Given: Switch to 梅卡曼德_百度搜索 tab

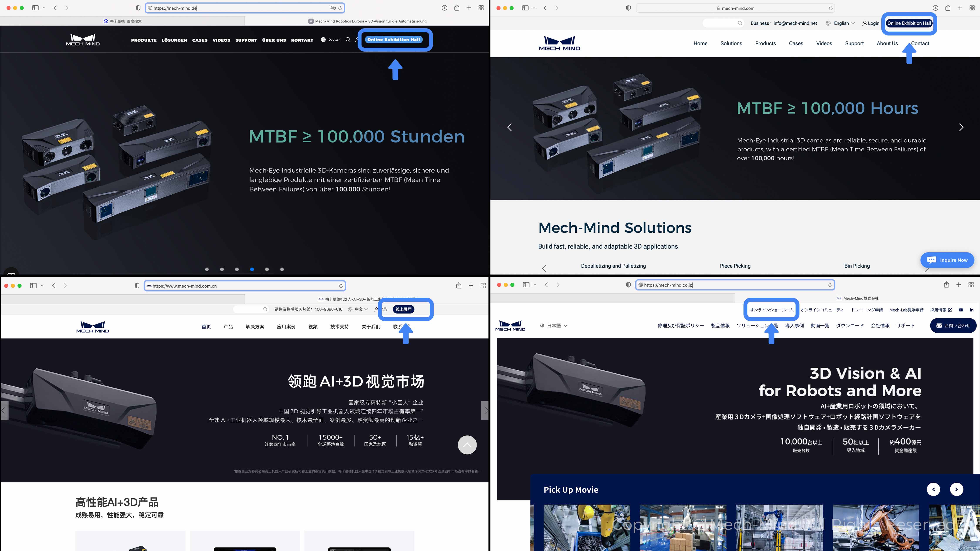Looking at the screenshot, I should click(122, 21).
